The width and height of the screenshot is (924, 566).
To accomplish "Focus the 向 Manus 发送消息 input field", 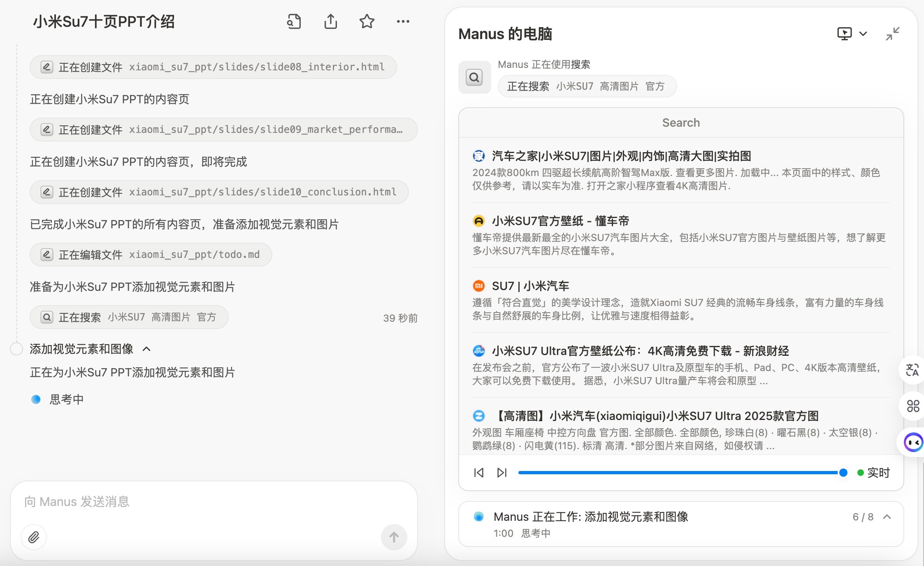I will pos(214,502).
